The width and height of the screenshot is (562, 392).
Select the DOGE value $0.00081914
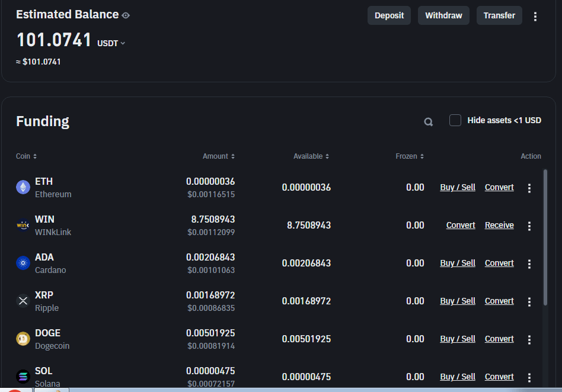point(211,346)
